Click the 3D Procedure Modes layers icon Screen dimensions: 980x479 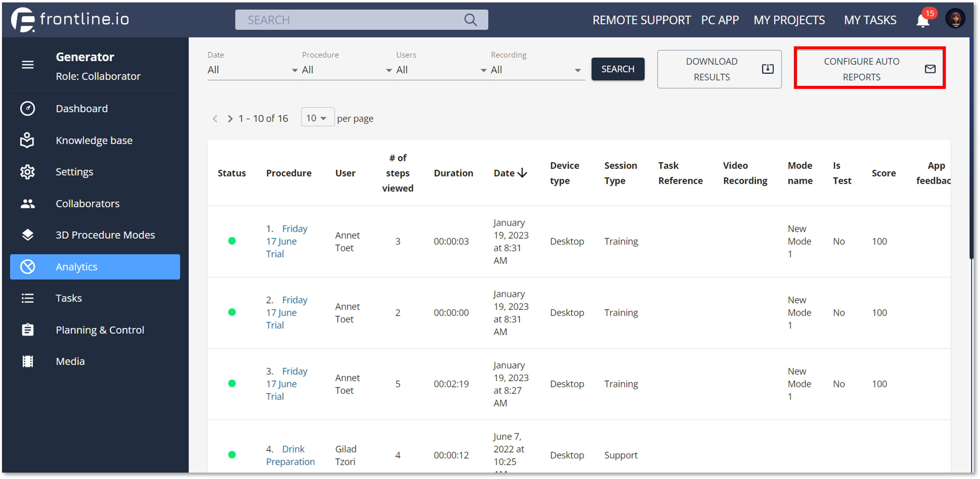[x=27, y=235]
